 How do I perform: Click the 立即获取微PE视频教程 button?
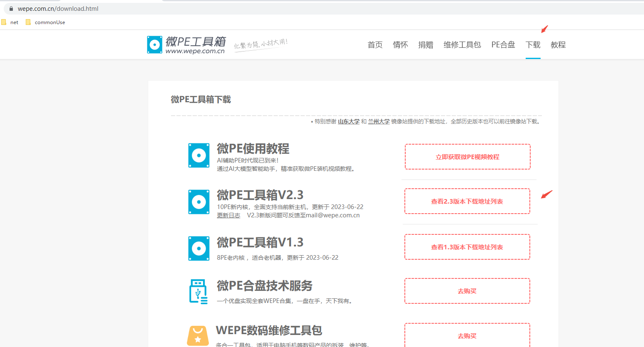tap(468, 157)
